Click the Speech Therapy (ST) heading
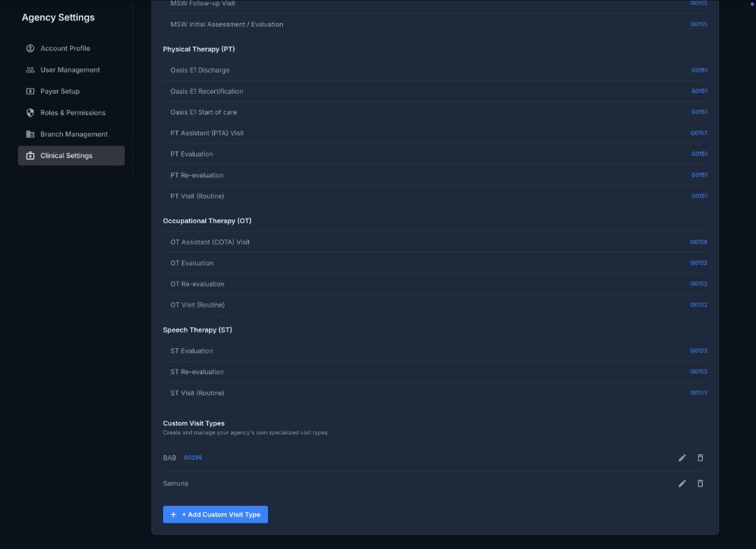The height and width of the screenshot is (549, 756). 197,330
